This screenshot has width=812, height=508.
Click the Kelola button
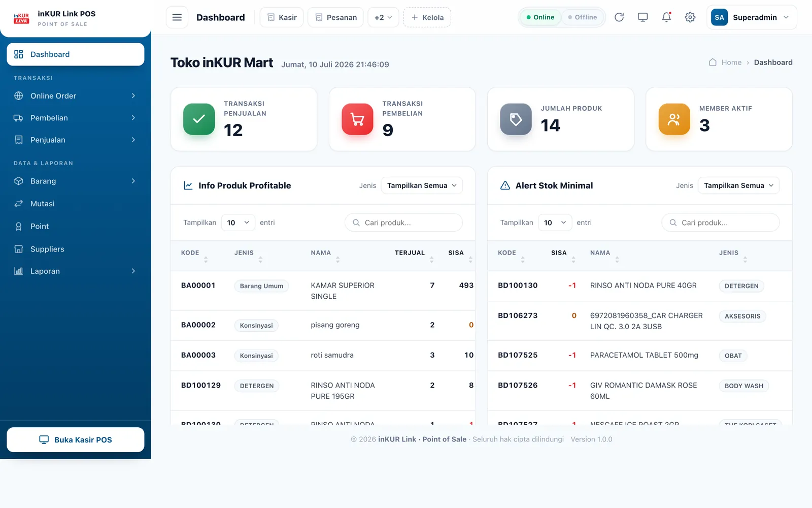(x=427, y=17)
